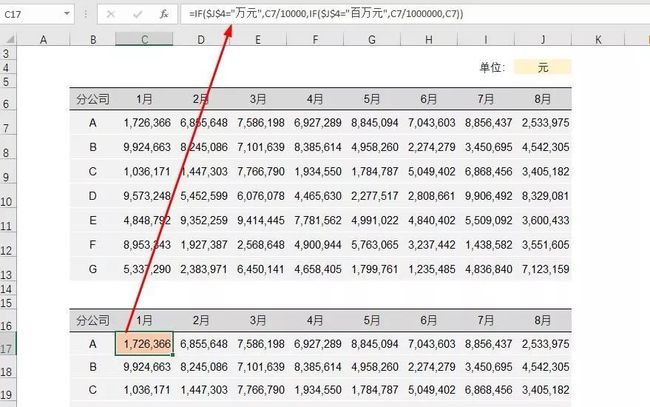Click the Insert Function fx icon
Viewport: 650px width, 407px height.
click(164, 14)
